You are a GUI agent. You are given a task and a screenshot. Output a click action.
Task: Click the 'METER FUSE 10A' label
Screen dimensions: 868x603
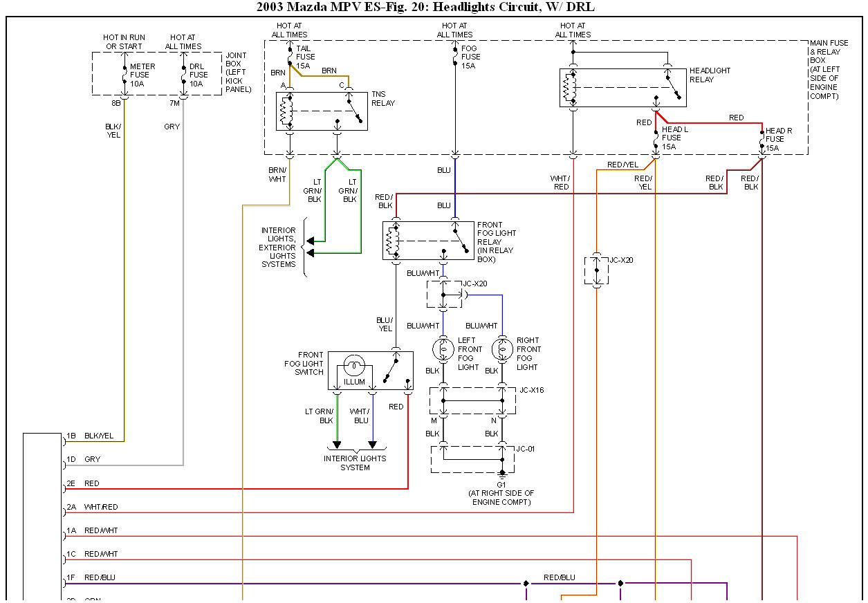pyautogui.click(x=143, y=75)
